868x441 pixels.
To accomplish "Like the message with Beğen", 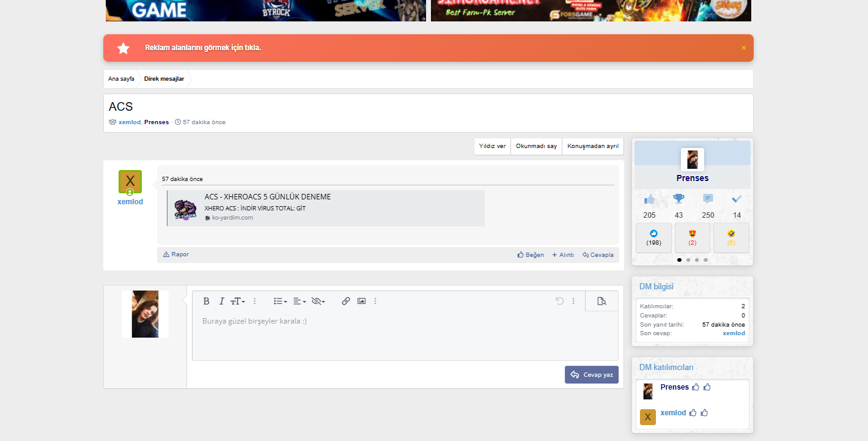I will pyautogui.click(x=531, y=255).
